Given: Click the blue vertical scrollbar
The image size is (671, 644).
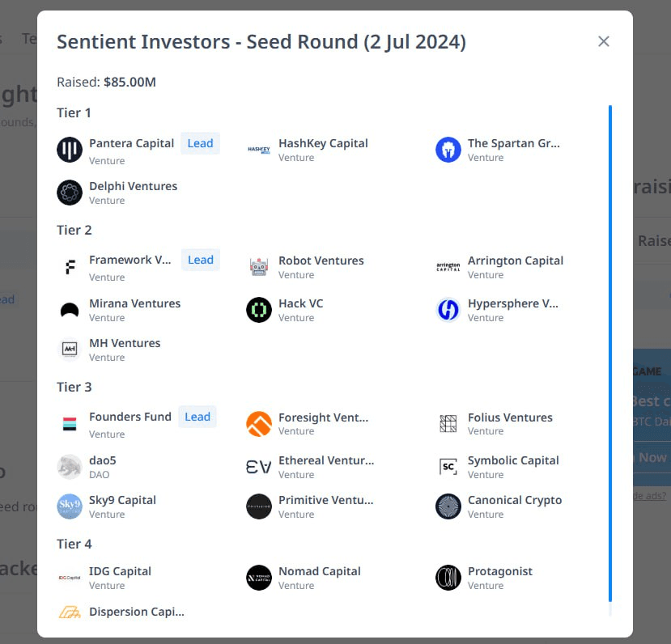Looking at the screenshot, I should (609, 354).
